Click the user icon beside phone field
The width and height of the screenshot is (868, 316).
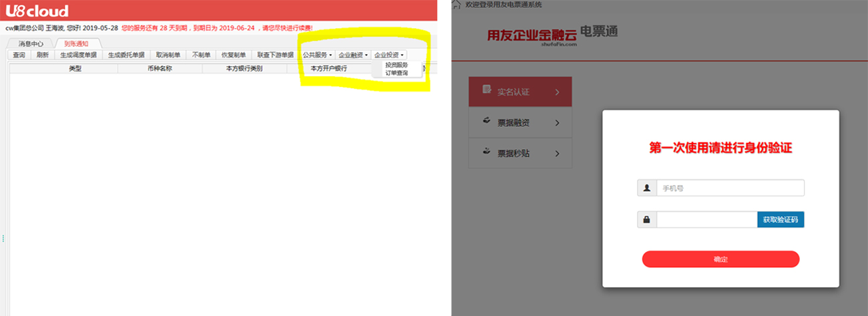(647, 188)
